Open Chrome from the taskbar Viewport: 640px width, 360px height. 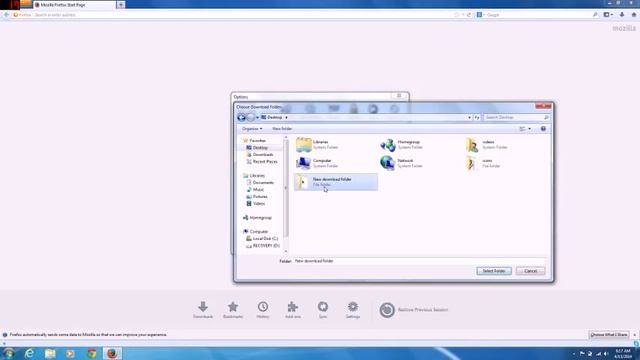[x=91, y=353]
